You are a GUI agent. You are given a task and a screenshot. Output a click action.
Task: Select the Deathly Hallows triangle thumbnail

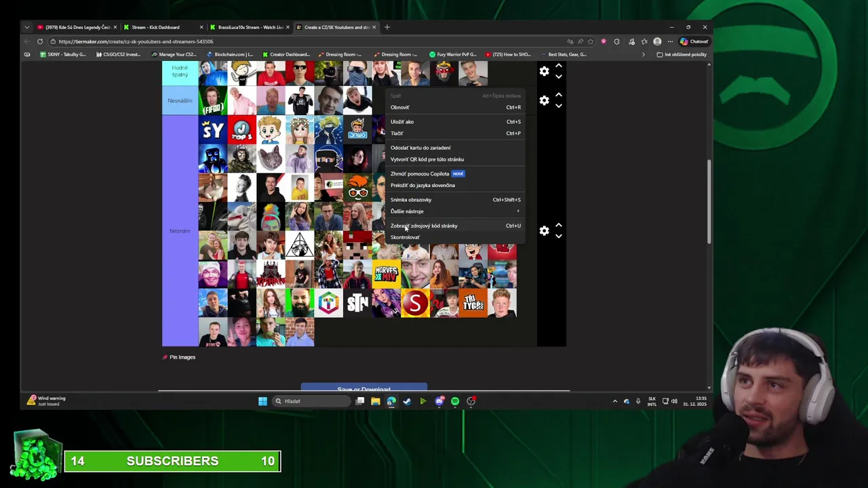(x=300, y=245)
